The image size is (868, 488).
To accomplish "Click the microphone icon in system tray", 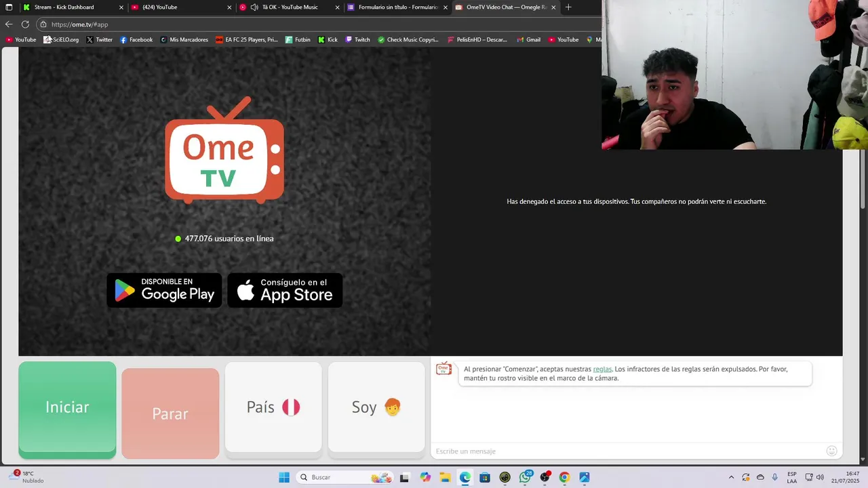I will [775, 477].
